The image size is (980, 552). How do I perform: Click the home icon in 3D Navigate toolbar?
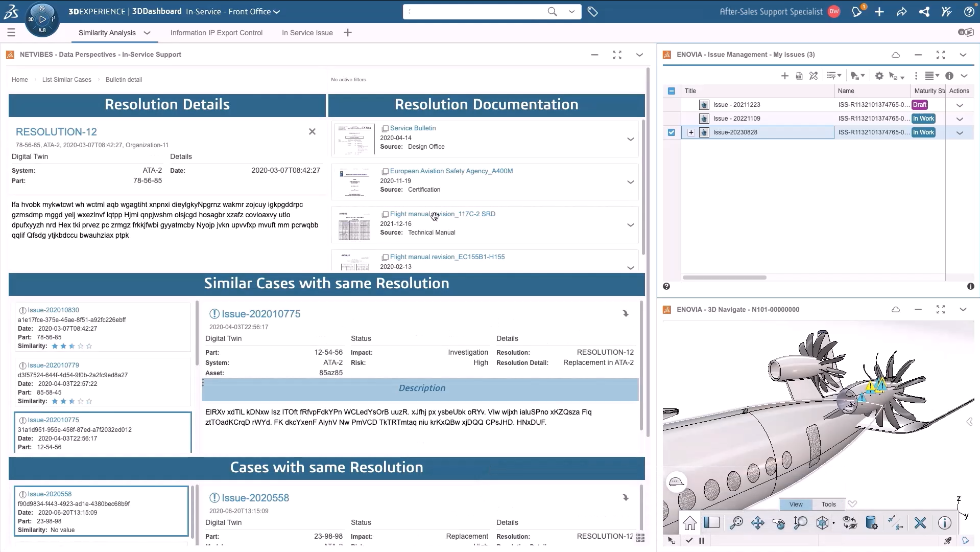690,523
